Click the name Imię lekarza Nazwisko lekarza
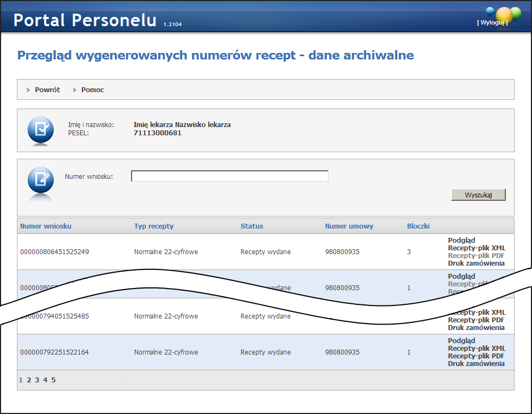Image resolution: width=532 pixels, height=414 pixels. (x=182, y=125)
